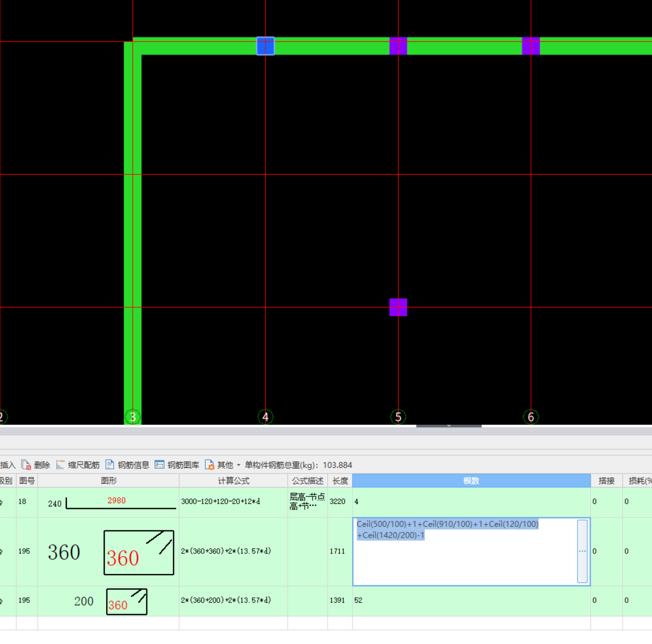Click the 插入 toolbar button
This screenshot has height=644, width=652.
[x=8, y=465]
